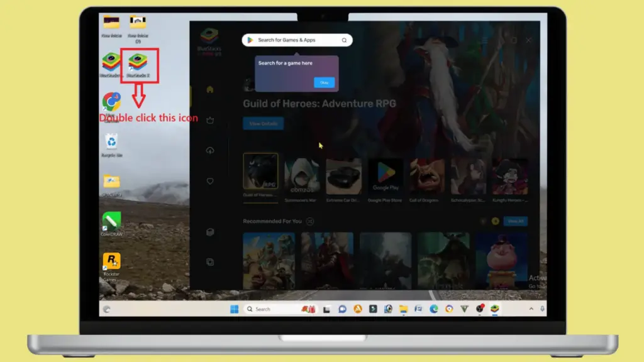Open the Windows Start menu
644x362 pixels.
[x=234, y=309]
